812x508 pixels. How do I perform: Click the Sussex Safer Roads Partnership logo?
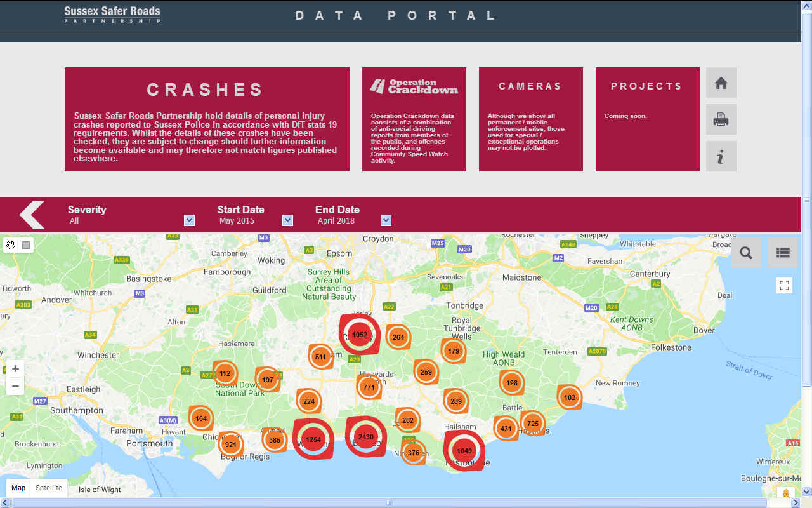(x=112, y=15)
